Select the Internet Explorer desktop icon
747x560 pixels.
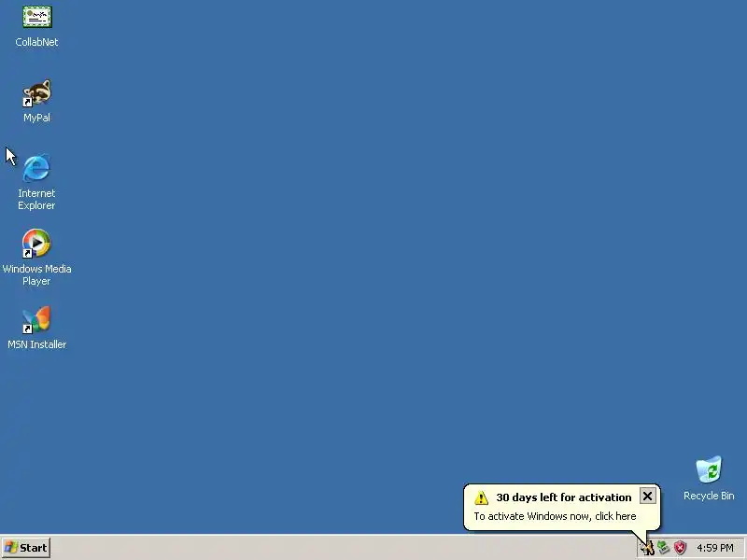click(x=36, y=168)
